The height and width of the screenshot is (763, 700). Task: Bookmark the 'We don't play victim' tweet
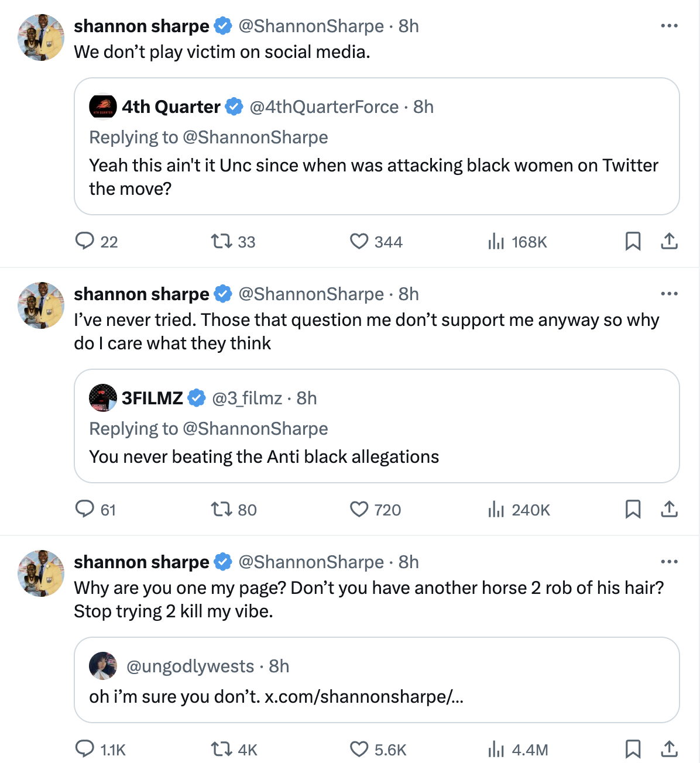(x=633, y=241)
